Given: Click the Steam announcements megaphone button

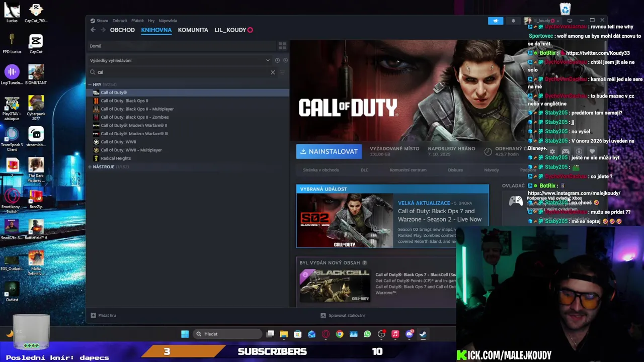Looking at the screenshot, I should [x=495, y=21].
